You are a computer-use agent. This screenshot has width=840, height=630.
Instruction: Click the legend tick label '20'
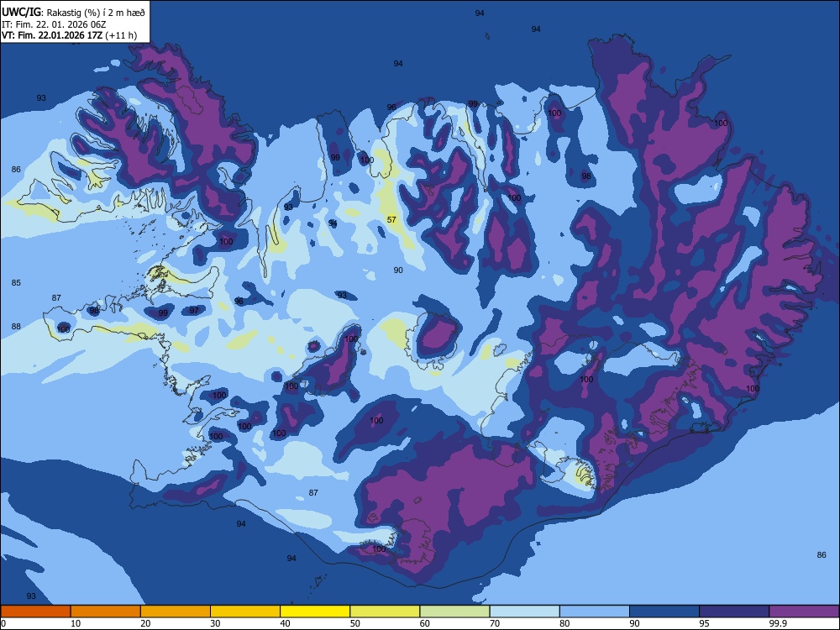click(x=145, y=623)
